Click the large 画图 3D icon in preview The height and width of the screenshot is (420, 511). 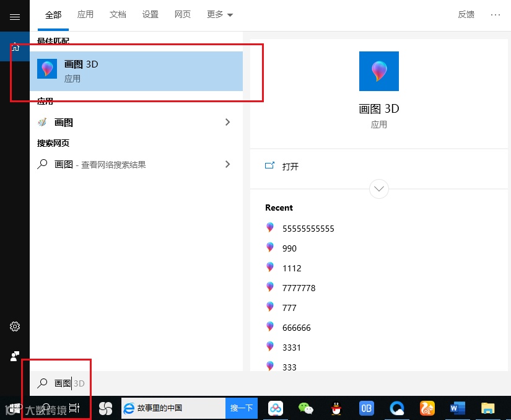[378, 71]
